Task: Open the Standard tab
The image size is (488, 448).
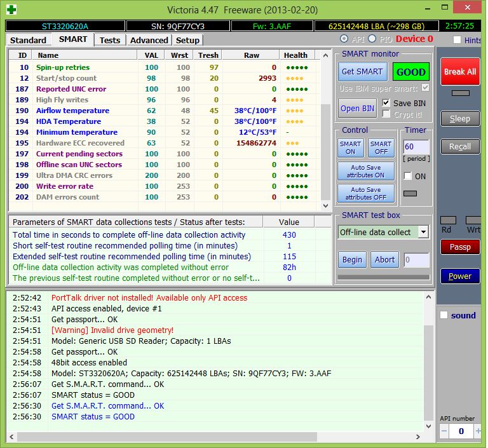Action: point(28,40)
